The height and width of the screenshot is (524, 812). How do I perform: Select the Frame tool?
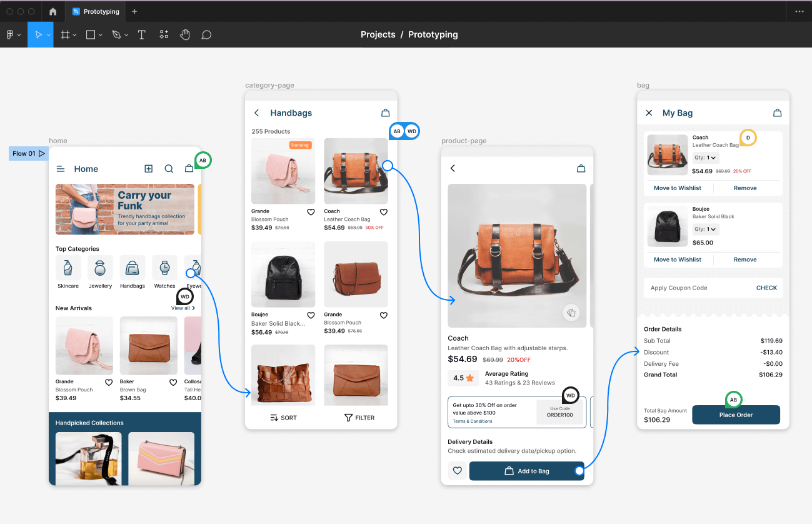pyautogui.click(x=65, y=34)
